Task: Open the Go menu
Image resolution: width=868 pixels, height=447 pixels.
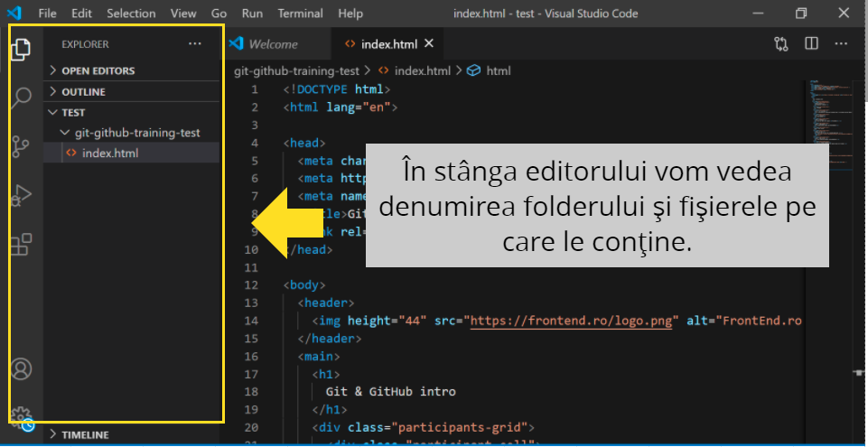Action: [219, 14]
